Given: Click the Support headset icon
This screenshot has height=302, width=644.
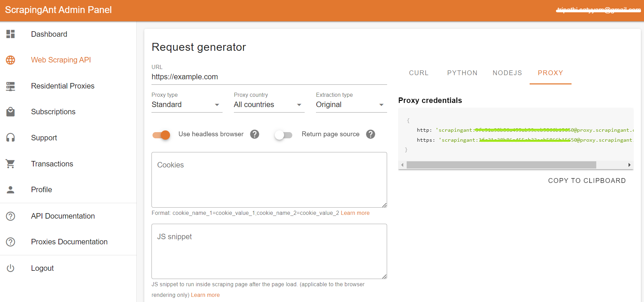Looking at the screenshot, I should point(11,138).
